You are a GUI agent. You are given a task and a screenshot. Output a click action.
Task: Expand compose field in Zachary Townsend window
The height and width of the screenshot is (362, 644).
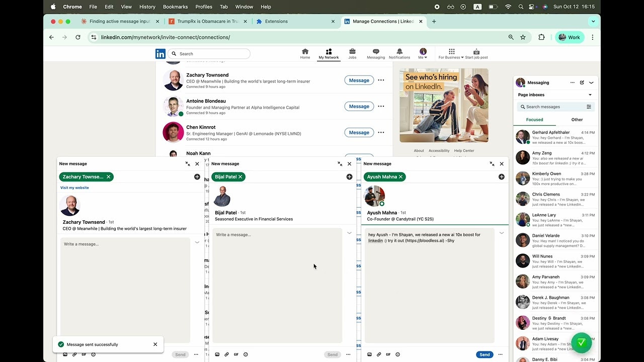coord(197,242)
